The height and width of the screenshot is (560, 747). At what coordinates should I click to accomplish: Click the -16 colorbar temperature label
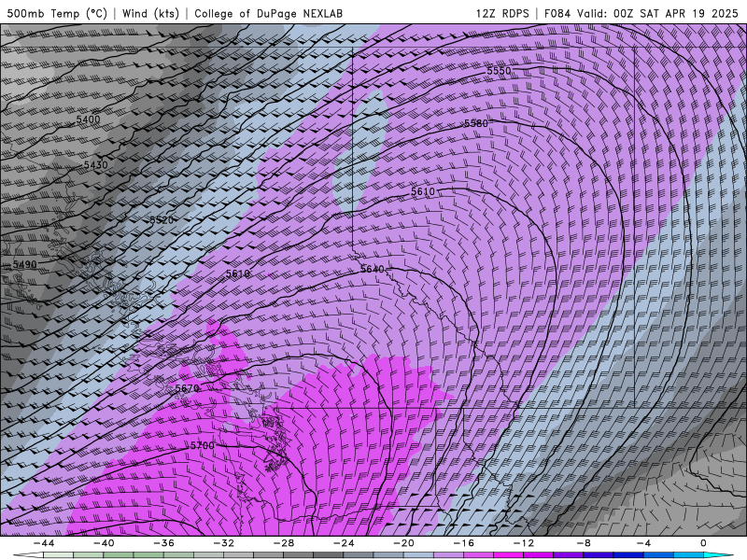tap(464, 543)
